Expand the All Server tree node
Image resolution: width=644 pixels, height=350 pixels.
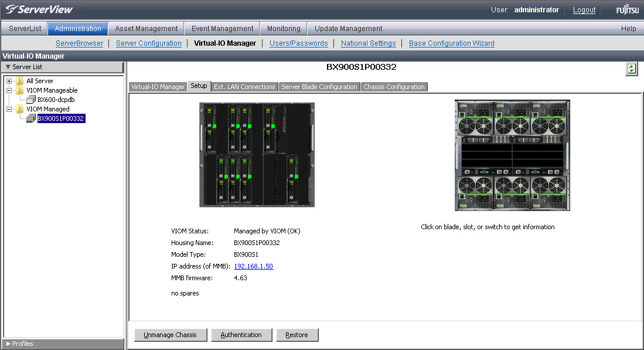pyautogui.click(x=9, y=81)
